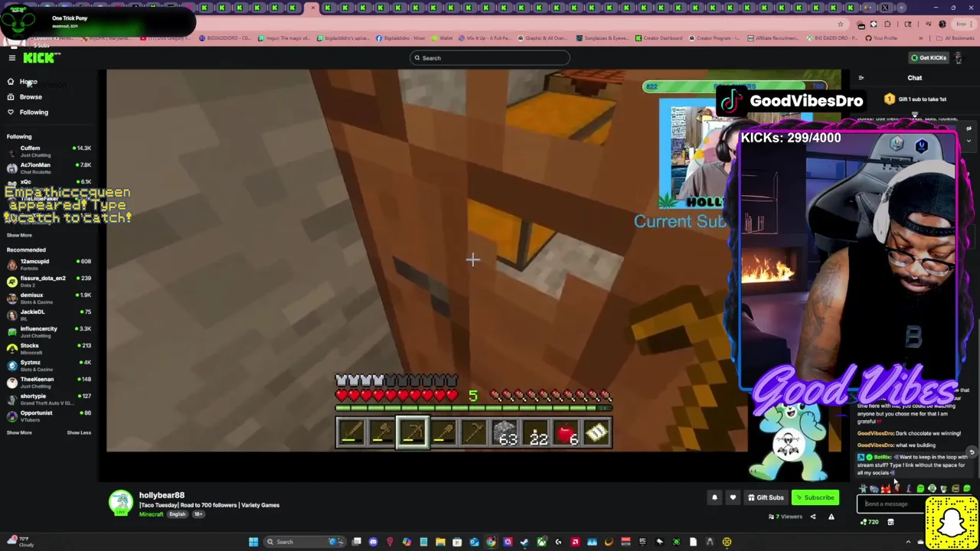Click the English language tag
This screenshot has width=980, height=551.
coord(177,514)
